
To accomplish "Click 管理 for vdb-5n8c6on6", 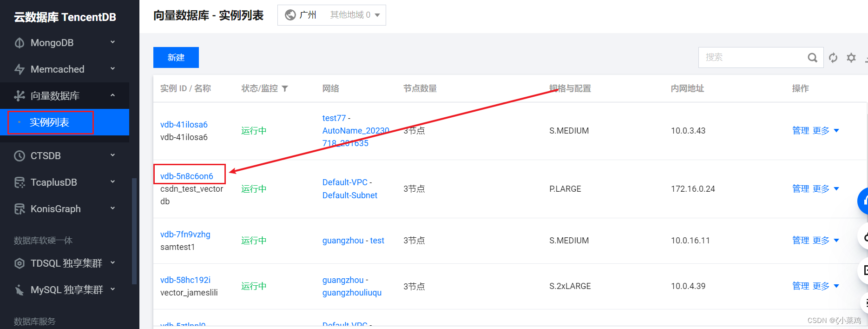I will [x=801, y=189].
